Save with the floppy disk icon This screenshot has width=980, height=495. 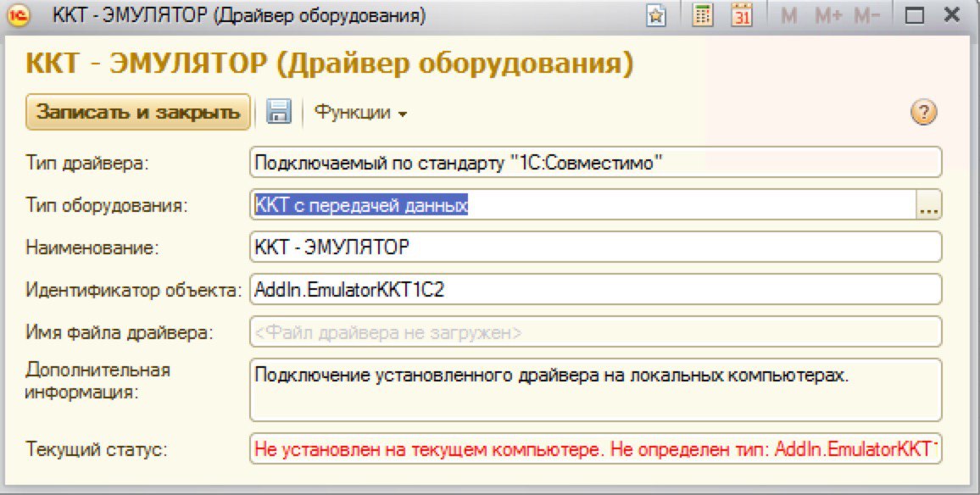pos(279,112)
